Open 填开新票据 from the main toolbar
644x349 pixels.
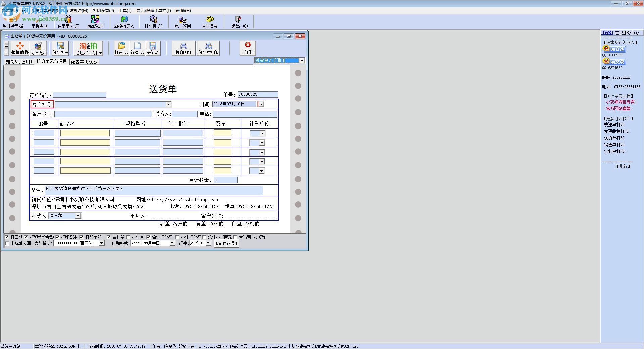[x=13, y=22]
